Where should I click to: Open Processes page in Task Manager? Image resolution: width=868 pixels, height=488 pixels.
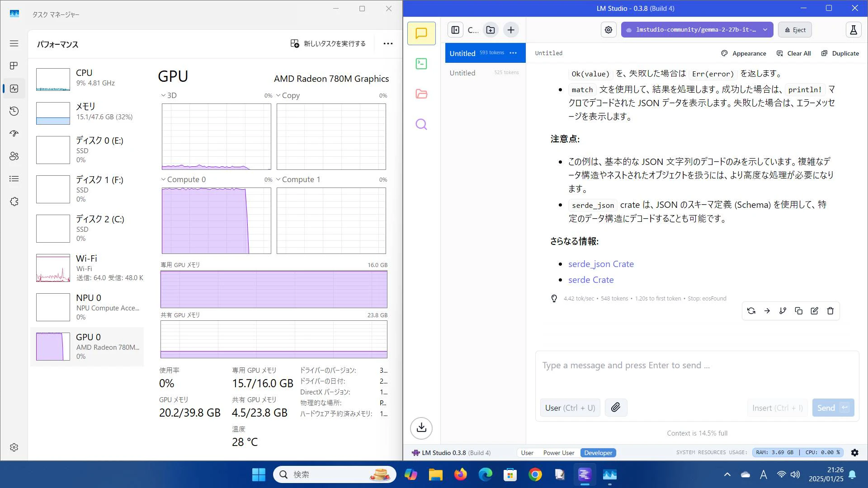click(14, 66)
